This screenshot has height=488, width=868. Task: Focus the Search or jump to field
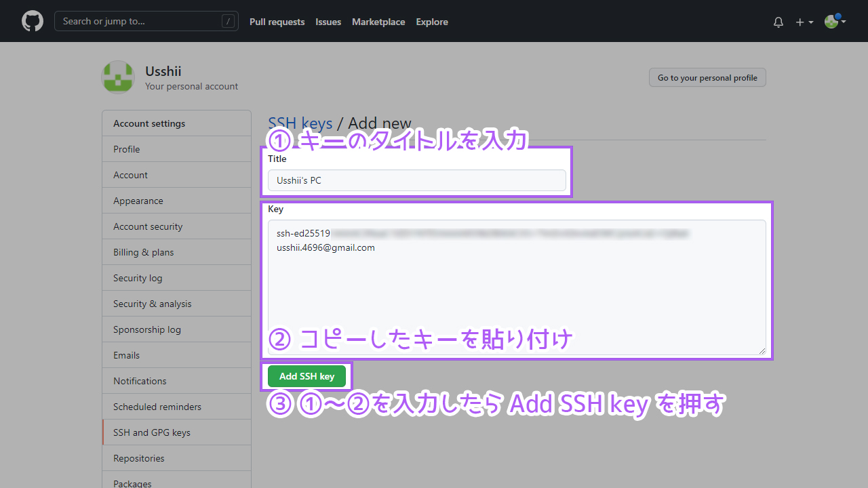coord(146,21)
